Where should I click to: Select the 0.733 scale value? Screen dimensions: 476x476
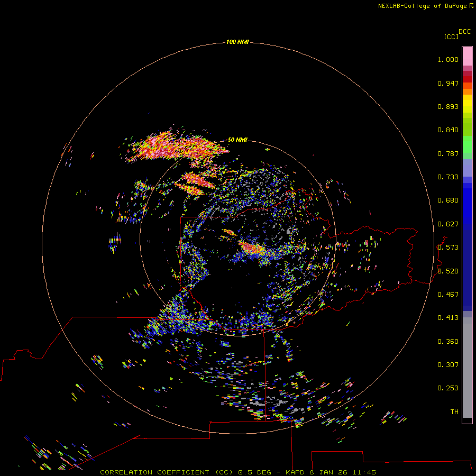coord(448,177)
